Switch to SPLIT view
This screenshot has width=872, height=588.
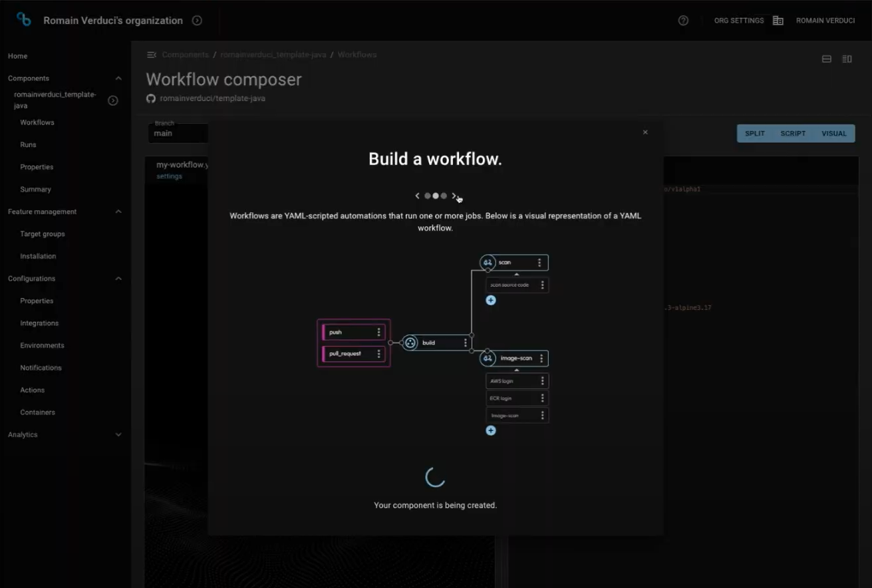point(755,134)
